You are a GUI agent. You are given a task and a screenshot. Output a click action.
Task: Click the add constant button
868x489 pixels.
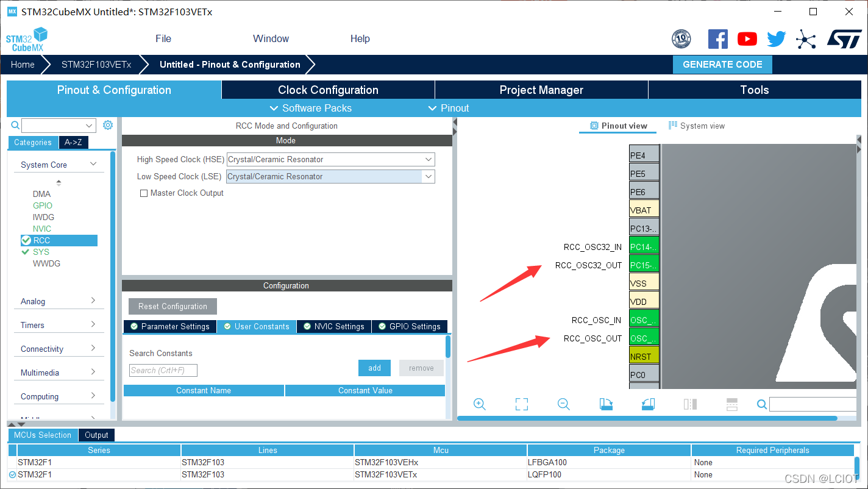pyautogui.click(x=374, y=368)
